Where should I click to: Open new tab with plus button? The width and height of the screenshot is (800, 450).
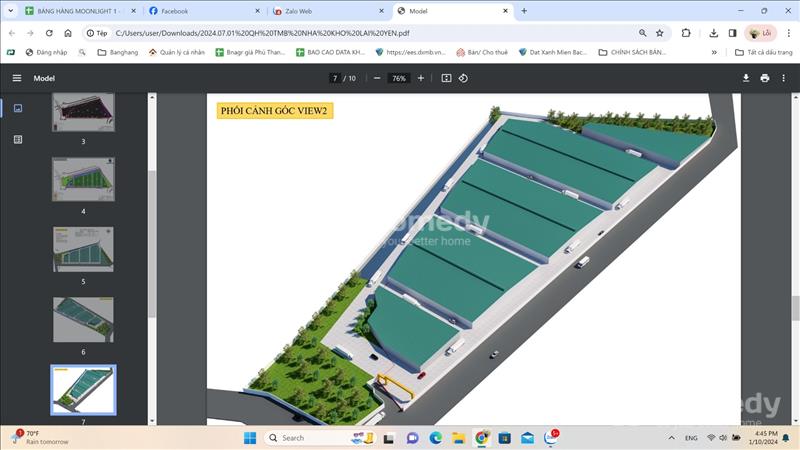tap(523, 11)
